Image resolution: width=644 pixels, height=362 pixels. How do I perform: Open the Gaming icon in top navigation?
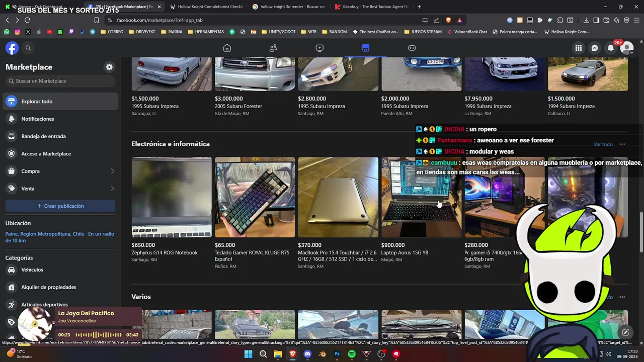pyautogui.click(x=412, y=48)
